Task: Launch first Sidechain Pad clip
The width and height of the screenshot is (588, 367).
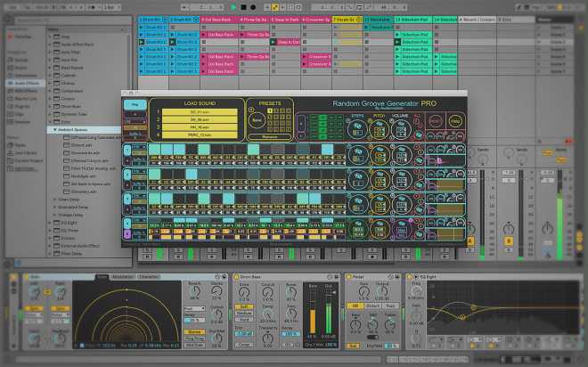Action: pos(397,35)
